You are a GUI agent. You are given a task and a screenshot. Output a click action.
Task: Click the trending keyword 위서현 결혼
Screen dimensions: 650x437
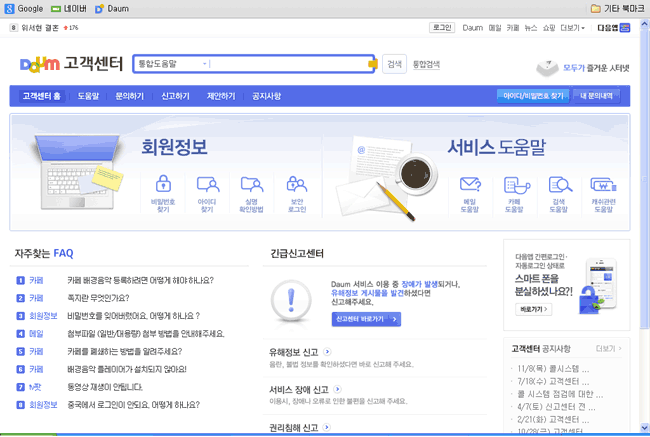(40, 28)
